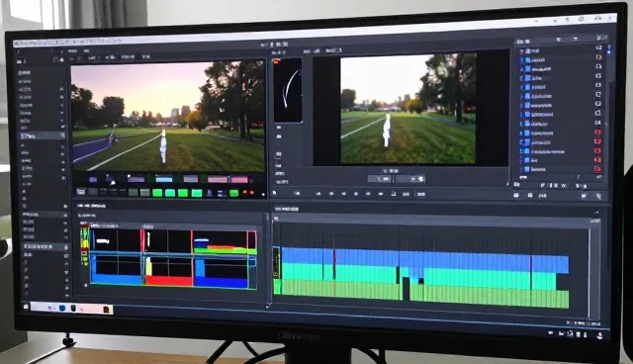Select the light blue clip in thumbnail strip
Viewport: 633px width, 364px height.
click(164, 179)
